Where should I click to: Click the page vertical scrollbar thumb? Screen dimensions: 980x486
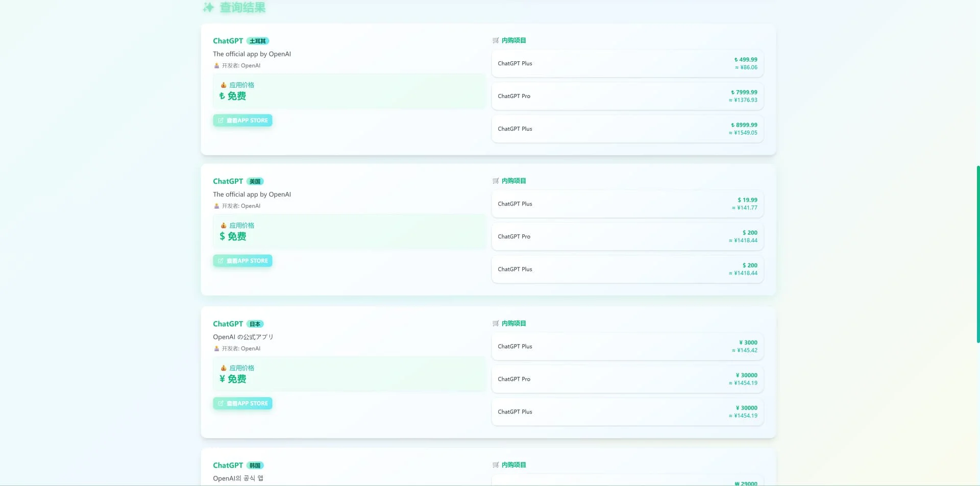pyautogui.click(x=978, y=254)
